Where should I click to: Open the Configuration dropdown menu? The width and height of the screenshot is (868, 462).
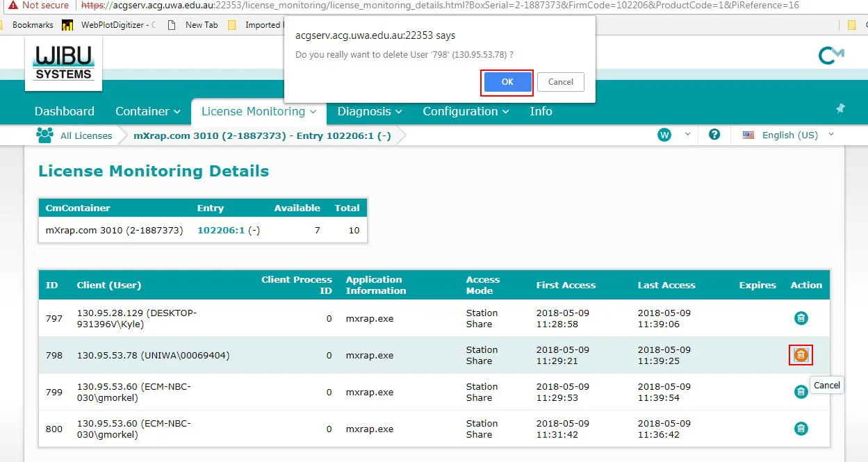pos(465,111)
